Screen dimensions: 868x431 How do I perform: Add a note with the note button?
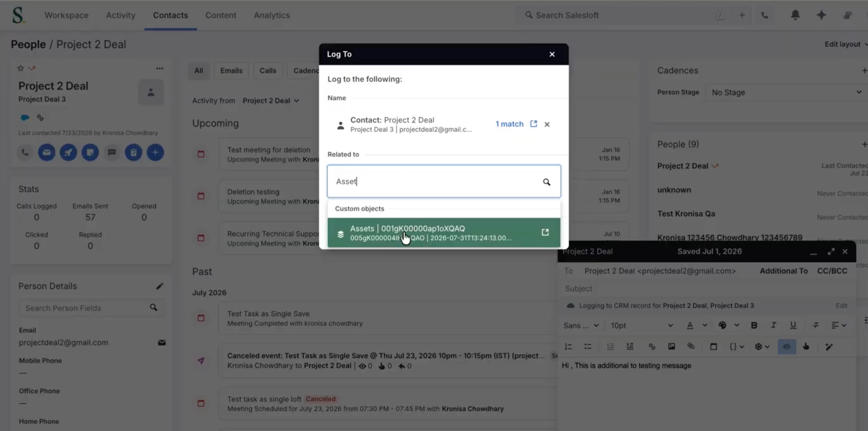90,153
